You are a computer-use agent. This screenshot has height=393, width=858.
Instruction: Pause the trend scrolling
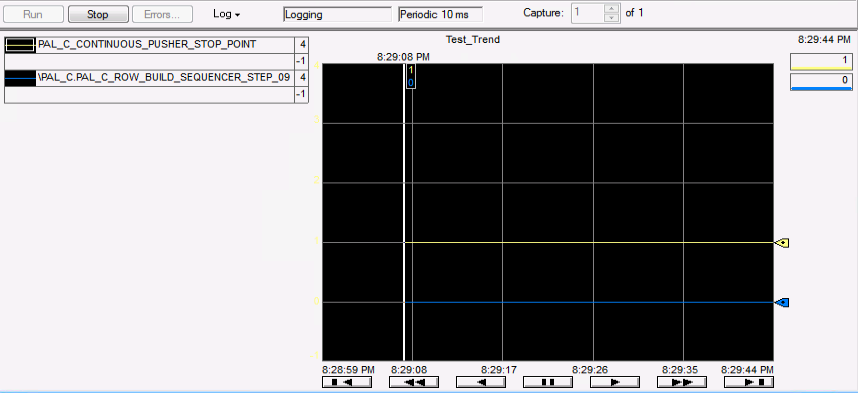point(548,382)
